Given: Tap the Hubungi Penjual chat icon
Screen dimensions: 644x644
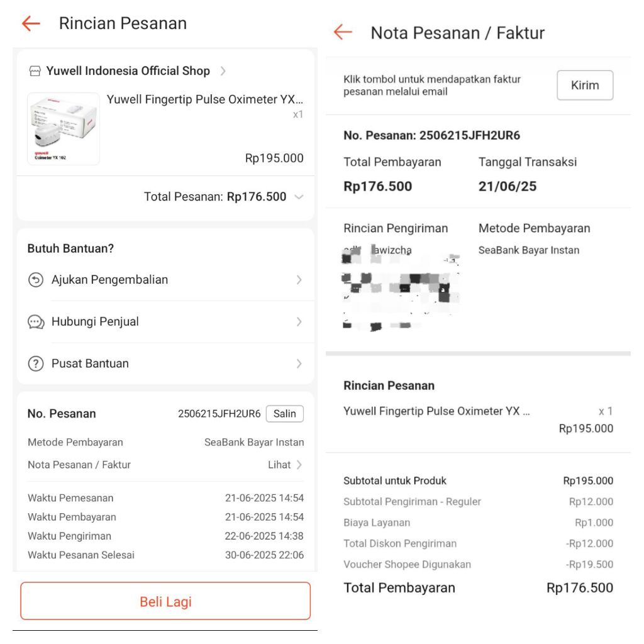Looking at the screenshot, I should tap(36, 322).
